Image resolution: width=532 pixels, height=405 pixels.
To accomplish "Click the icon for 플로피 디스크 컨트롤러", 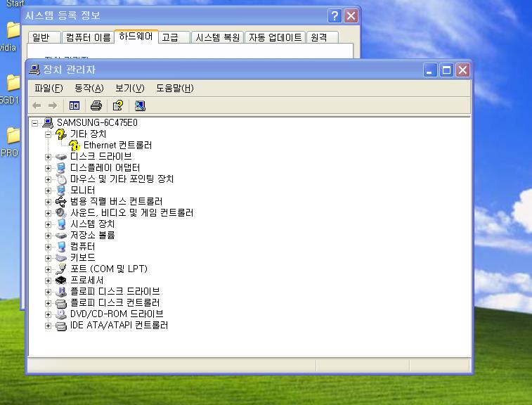I will click(61, 303).
